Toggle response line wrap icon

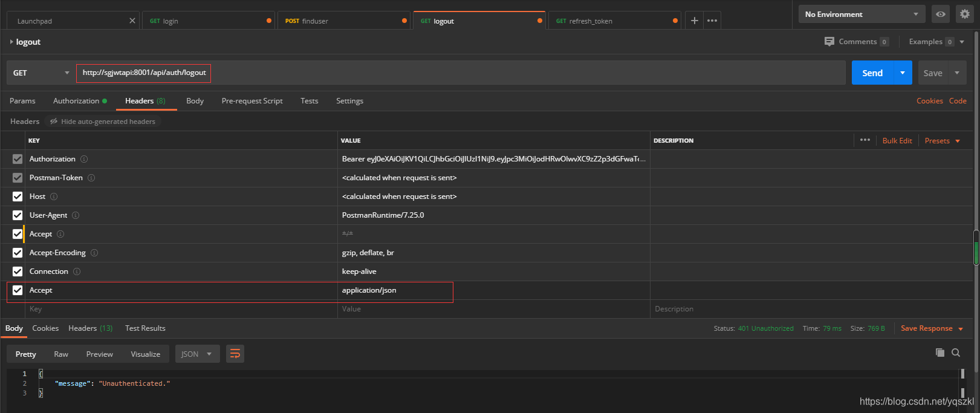pyautogui.click(x=235, y=354)
